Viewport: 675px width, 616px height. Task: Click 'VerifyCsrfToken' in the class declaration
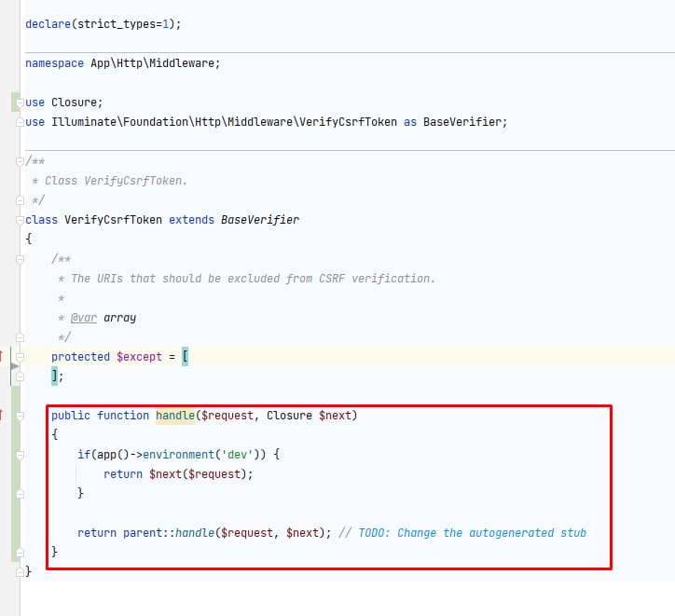pos(113,220)
